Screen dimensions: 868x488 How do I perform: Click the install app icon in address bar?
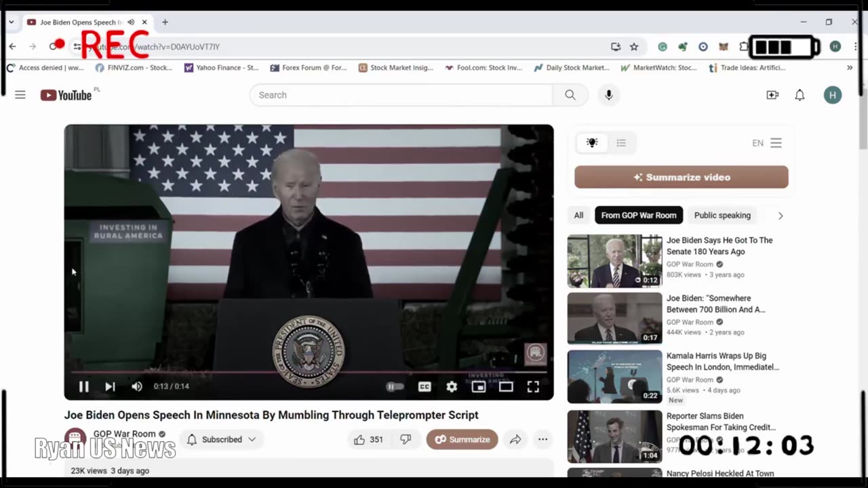click(615, 47)
